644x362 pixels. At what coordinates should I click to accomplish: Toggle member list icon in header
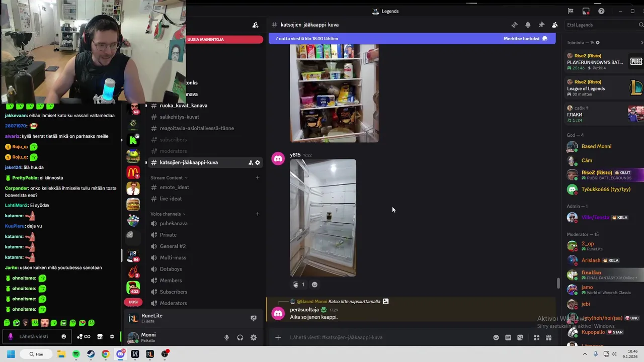[554, 25]
